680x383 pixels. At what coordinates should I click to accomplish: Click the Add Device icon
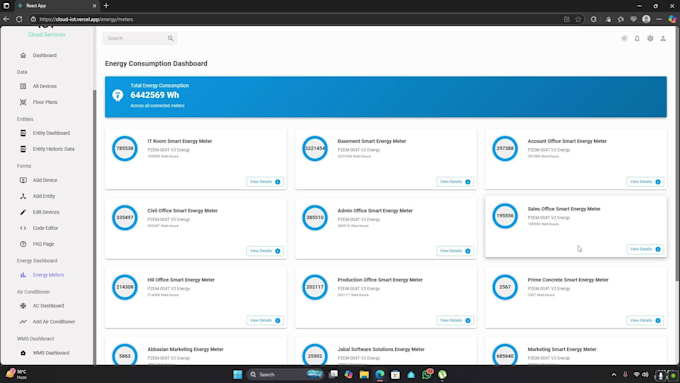(x=23, y=180)
